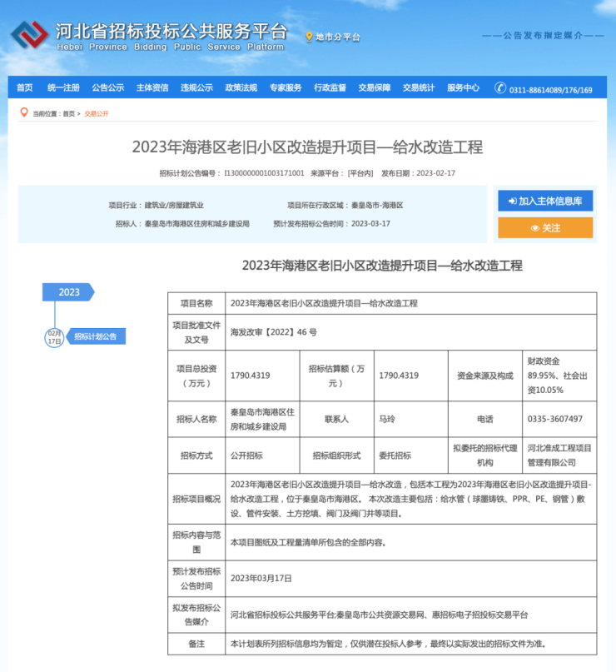The image size is (616, 672).
Task: Open the 行政监督 menu item
Action: 330,88
